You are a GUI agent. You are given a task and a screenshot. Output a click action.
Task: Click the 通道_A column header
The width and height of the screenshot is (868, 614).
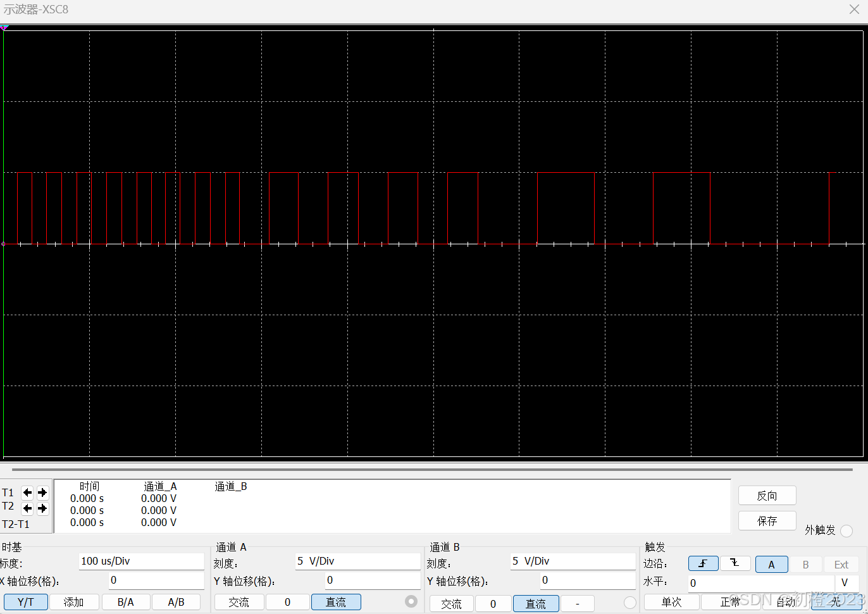click(160, 486)
